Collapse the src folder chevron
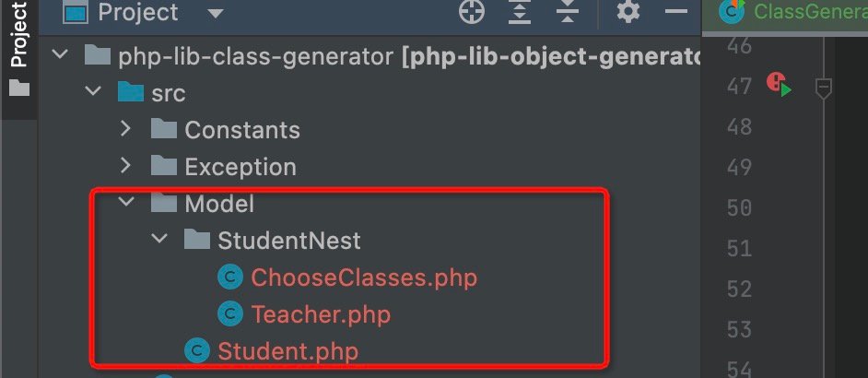Screen dimensions: 868x378 point(93,93)
